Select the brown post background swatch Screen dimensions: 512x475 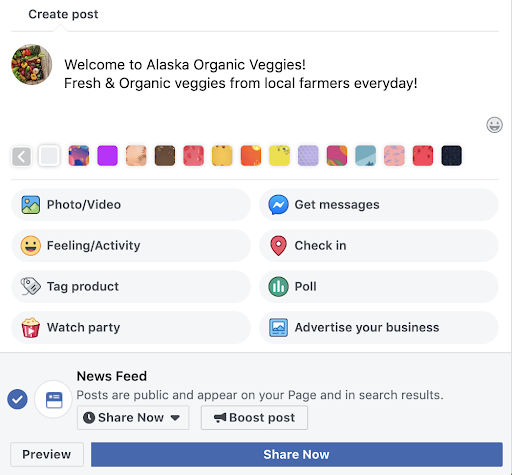coord(165,156)
